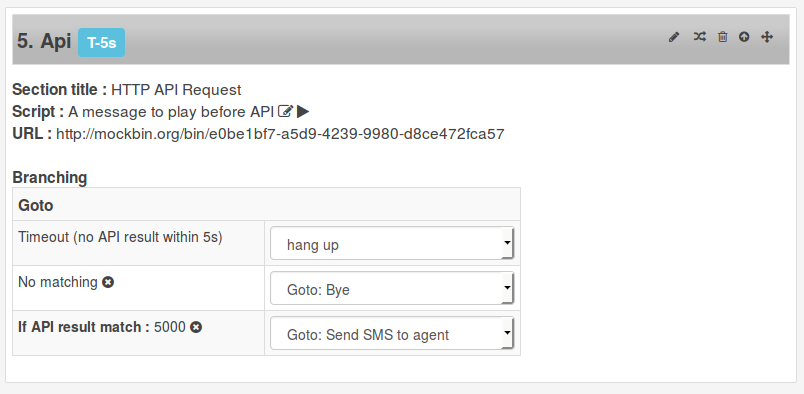Remove the No matching branch
The width and height of the screenshot is (804, 394).
(x=108, y=282)
